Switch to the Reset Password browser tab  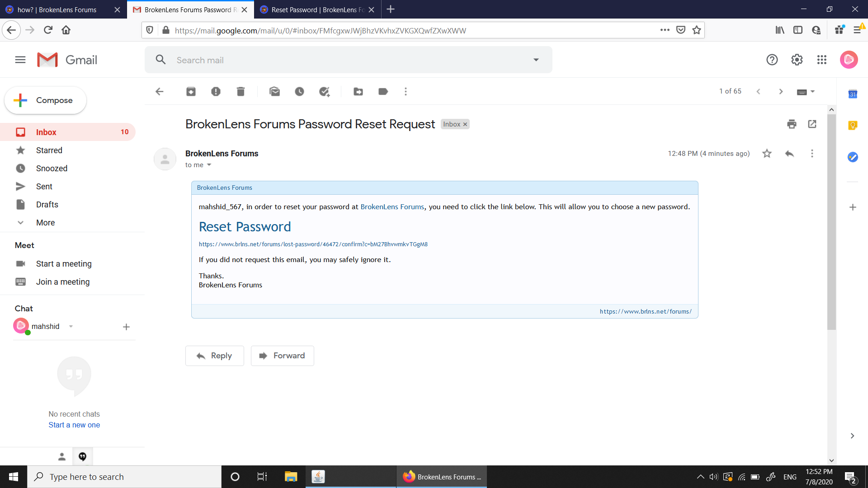click(318, 9)
